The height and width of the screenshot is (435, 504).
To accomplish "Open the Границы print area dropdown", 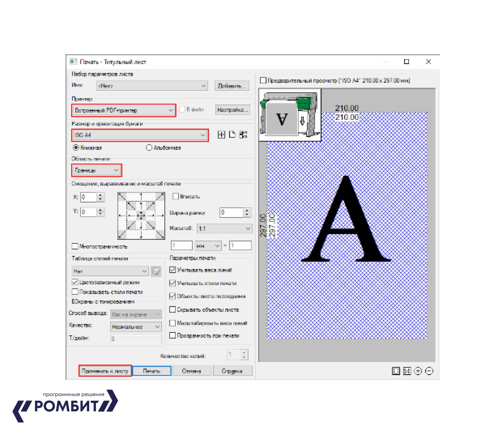I will (x=96, y=170).
